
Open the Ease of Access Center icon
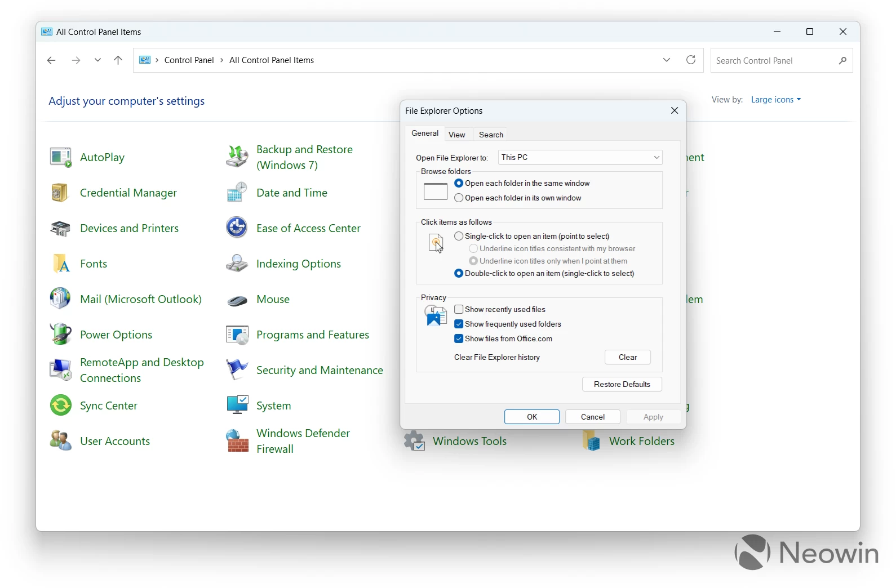(237, 228)
